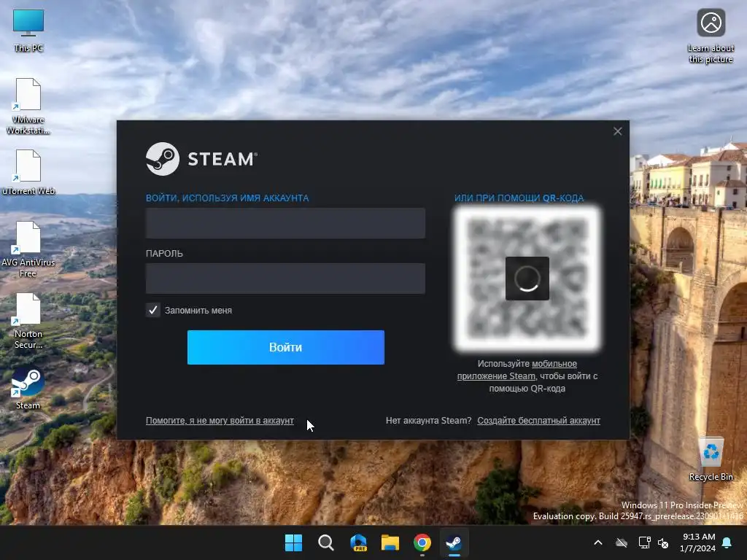The image size is (747, 560).
Task: Click the ИЛИ ПРИ ПОМОЩИ QR-КОДА heading
Action: click(x=519, y=198)
